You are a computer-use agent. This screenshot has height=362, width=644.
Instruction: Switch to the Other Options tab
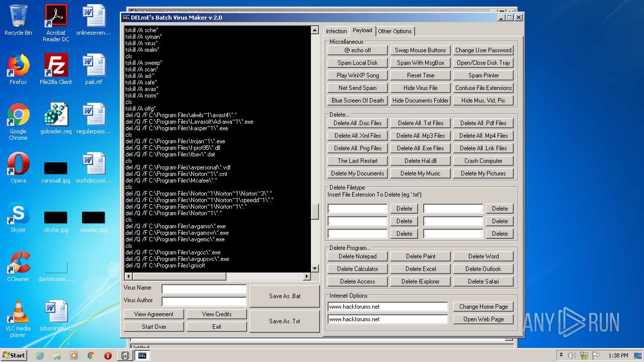tap(395, 31)
